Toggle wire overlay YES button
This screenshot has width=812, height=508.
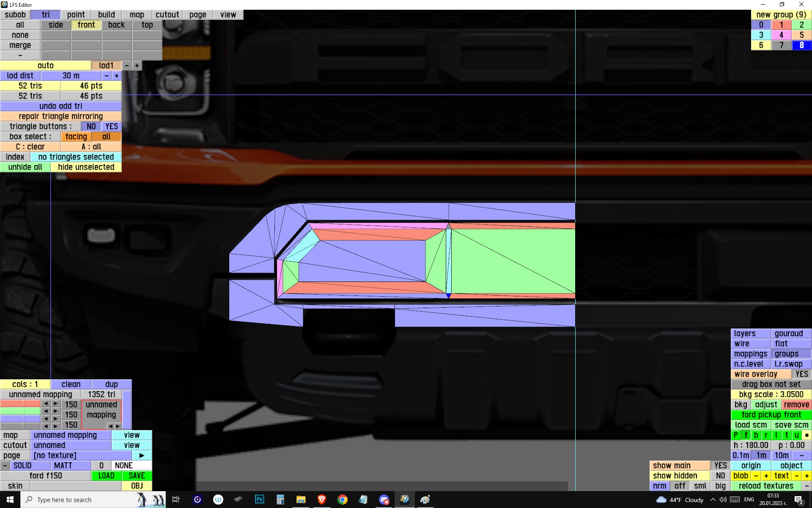(801, 374)
